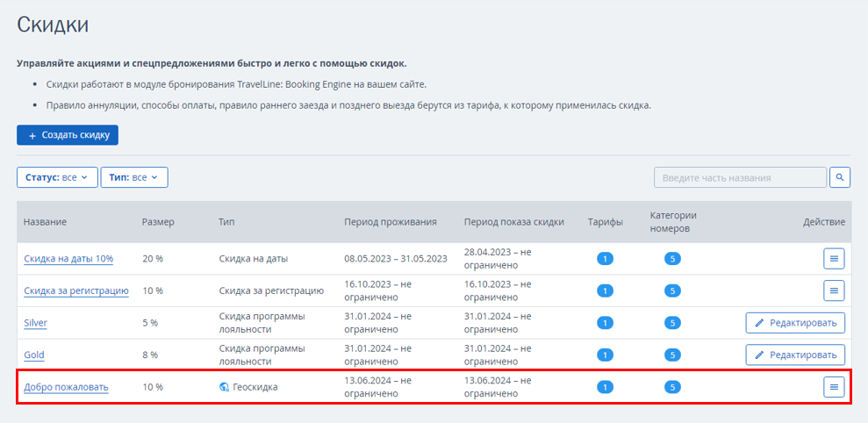Open the Тип filter dropdown
Viewport: 868px width, 423px height.
[x=134, y=178]
